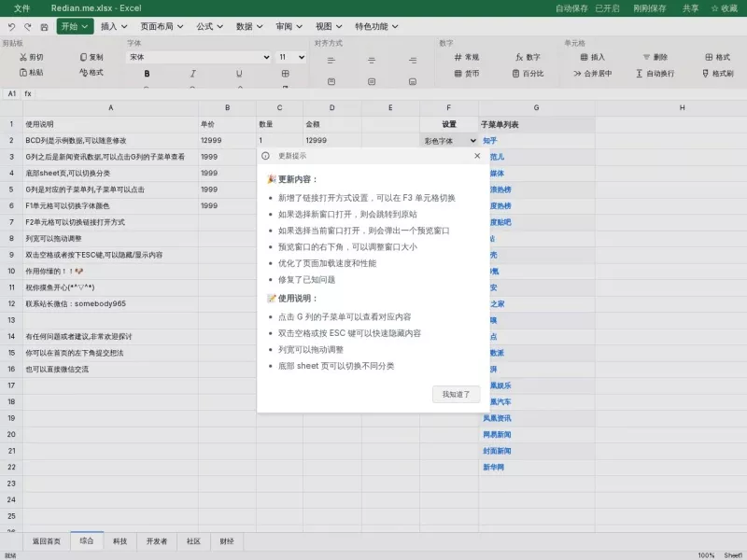This screenshot has width=747, height=560.
Task: Switch to the 开发者 sheet tab
Action: (x=157, y=541)
